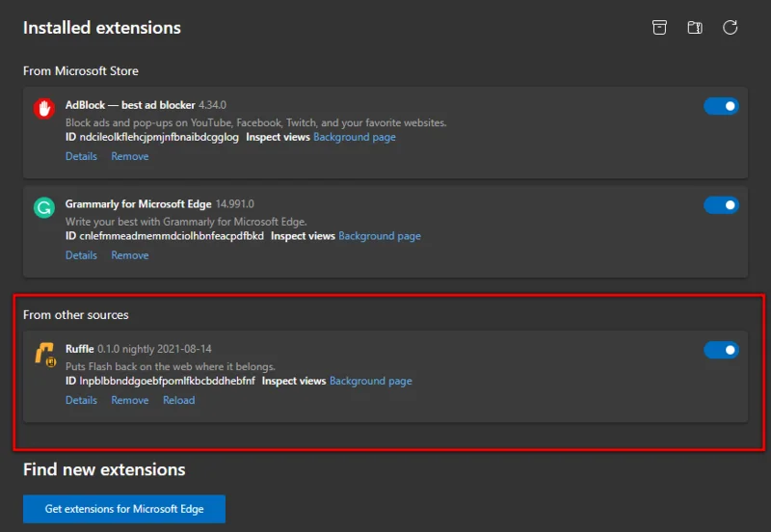
Task: Click 'Puts Flash back on the web' description
Action: coord(171,367)
